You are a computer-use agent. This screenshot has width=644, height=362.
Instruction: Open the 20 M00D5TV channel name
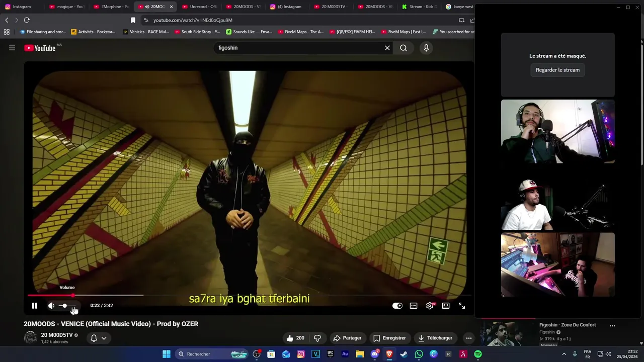pyautogui.click(x=57, y=335)
